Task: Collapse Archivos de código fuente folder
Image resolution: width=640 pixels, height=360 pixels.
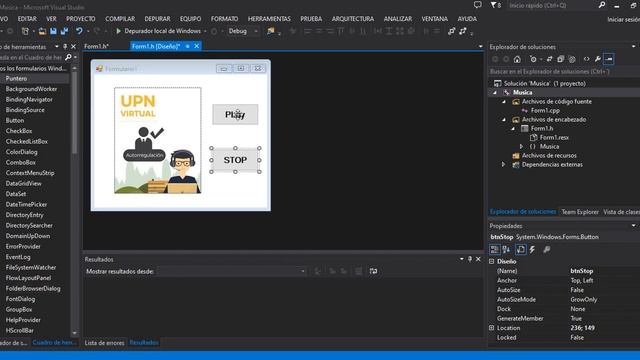Action: 504,102
